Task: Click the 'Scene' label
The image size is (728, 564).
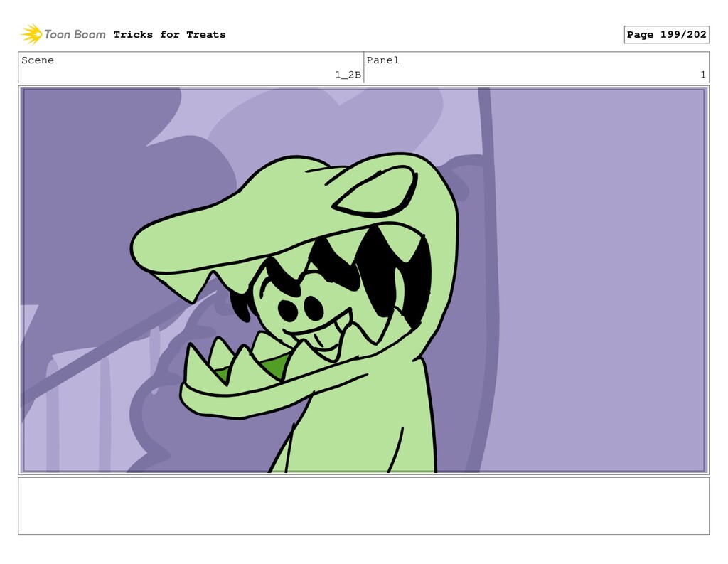Action: point(38,60)
